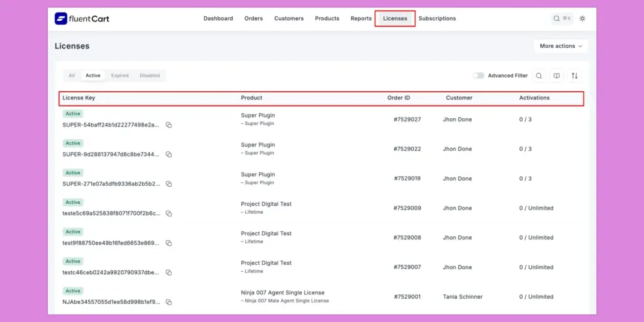Go to the Dashboard menu
The width and height of the screenshot is (644, 322).
pyautogui.click(x=218, y=18)
